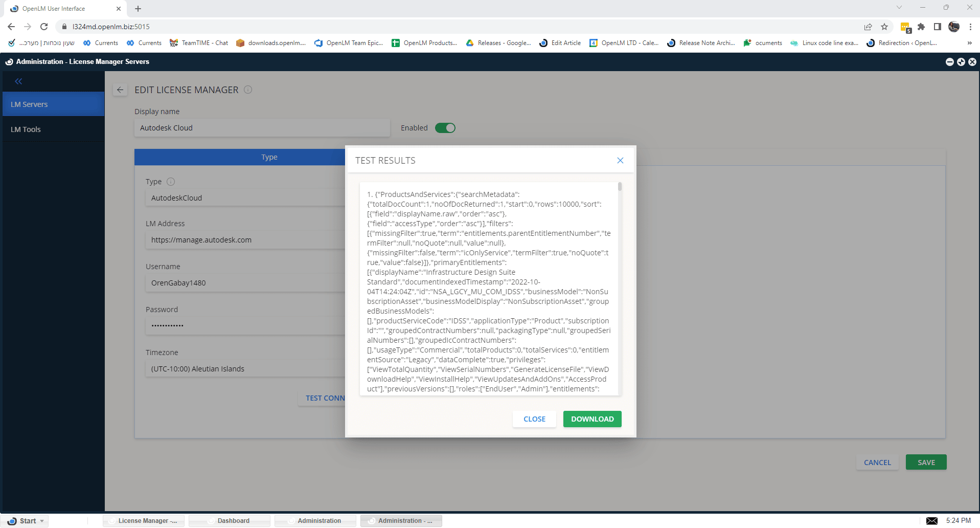
Task: Open the browser extensions puzzle icon
Action: [x=921, y=27]
